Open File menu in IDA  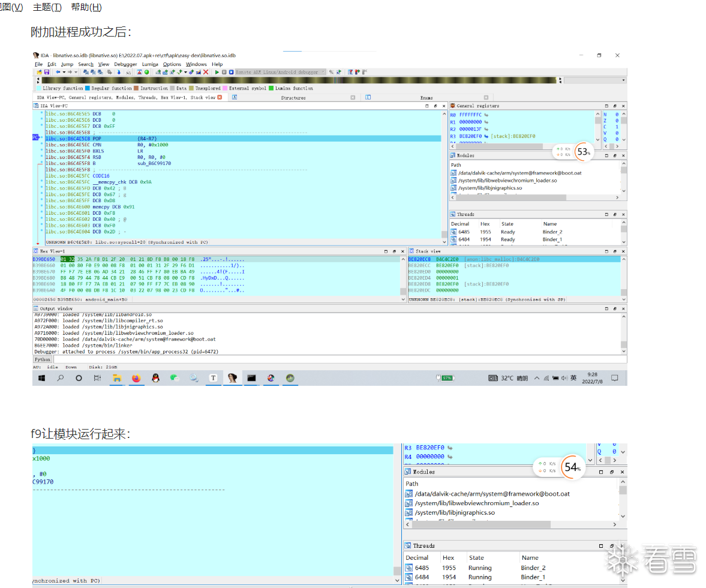pos(39,64)
